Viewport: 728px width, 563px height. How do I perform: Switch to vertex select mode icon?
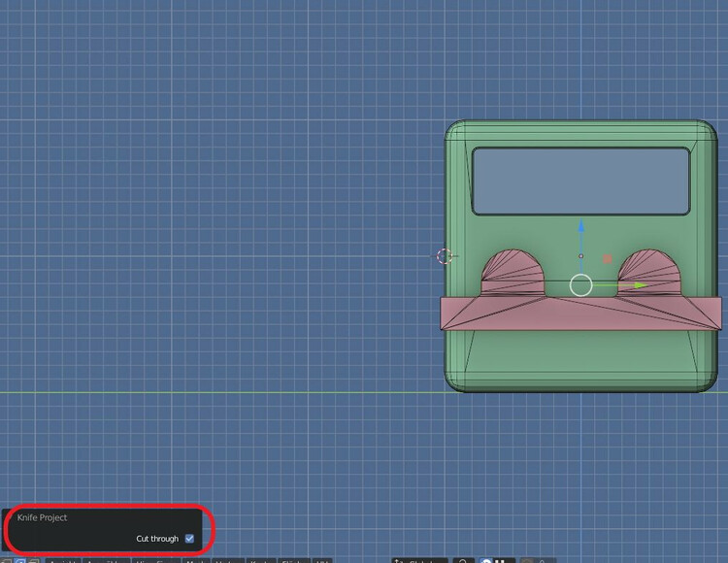[x=6, y=560]
